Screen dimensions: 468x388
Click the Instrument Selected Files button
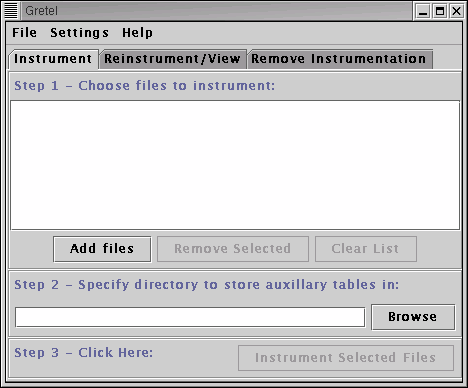346,358
